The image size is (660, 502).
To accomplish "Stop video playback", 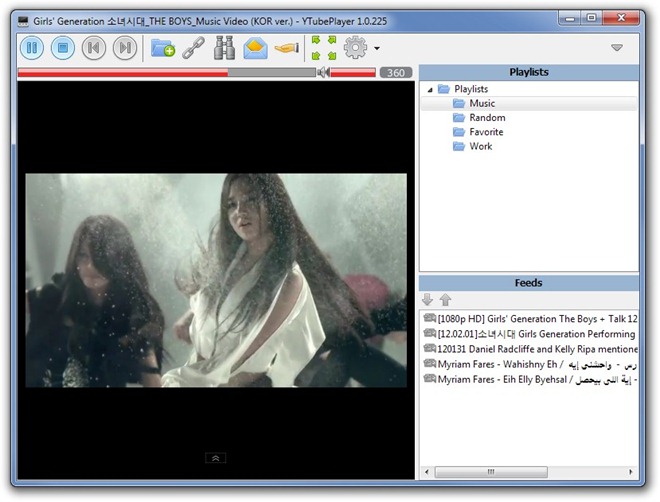I will click(63, 48).
